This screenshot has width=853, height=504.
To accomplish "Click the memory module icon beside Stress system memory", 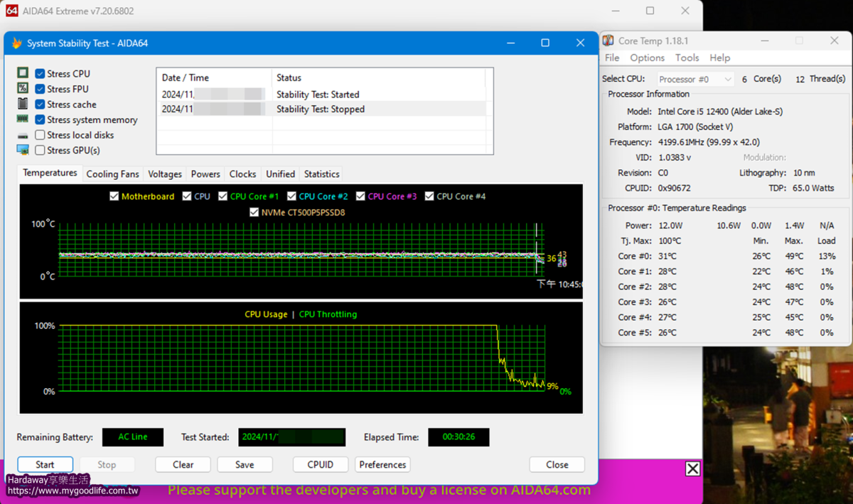I will click(x=23, y=119).
